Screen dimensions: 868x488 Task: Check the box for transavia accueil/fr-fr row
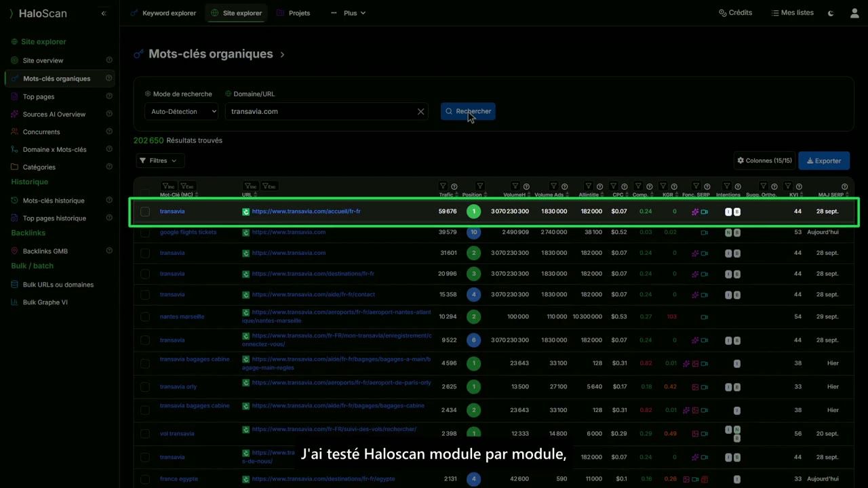click(145, 211)
